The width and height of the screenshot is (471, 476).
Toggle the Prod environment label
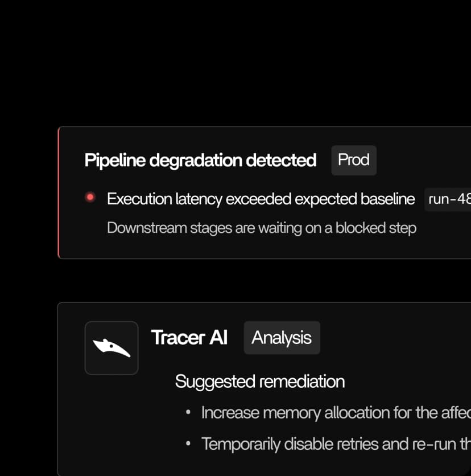click(353, 160)
